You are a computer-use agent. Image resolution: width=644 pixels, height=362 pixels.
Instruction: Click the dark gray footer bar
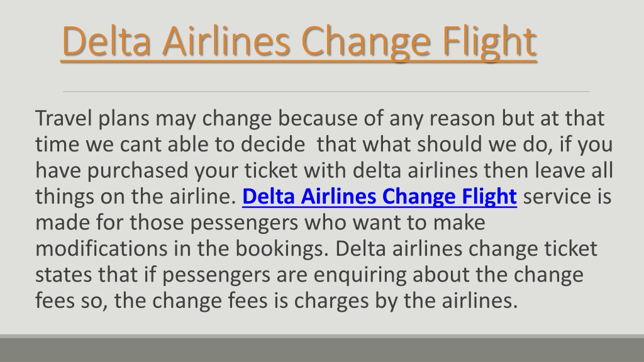tap(322, 349)
